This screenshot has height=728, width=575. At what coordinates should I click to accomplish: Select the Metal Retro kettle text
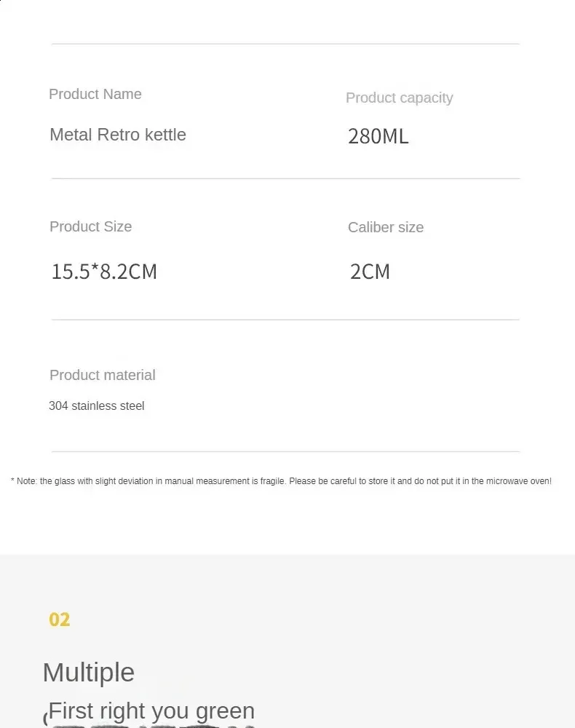point(118,135)
